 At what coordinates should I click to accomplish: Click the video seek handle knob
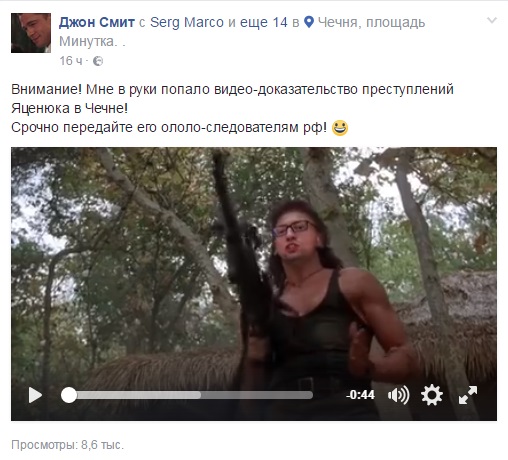click(69, 395)
